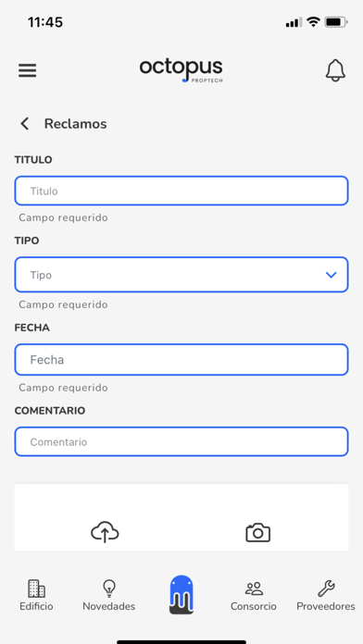
Task: Go back using the Reclamos arrow
Action: coord(25,124)
